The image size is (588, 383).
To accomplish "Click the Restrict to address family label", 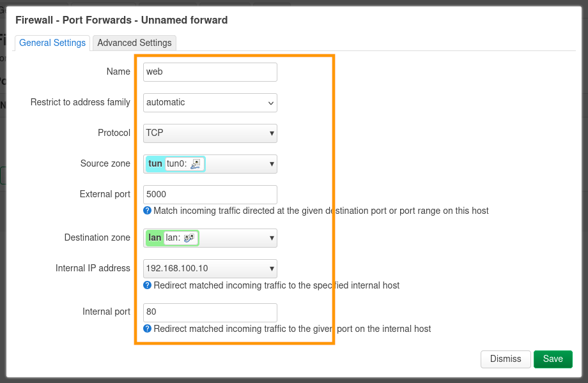I will tap(81, 102).
